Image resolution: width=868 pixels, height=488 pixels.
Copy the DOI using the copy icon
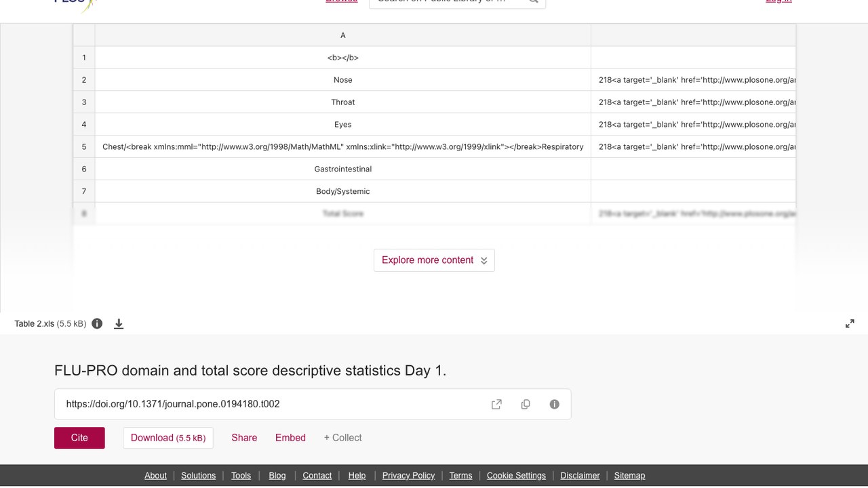[x=526, y=405]
